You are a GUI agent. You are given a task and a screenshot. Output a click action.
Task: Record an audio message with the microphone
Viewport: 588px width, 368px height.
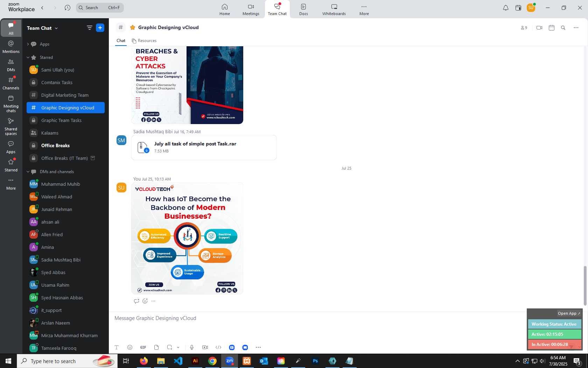pyautogui.click(x=192, y=347)
